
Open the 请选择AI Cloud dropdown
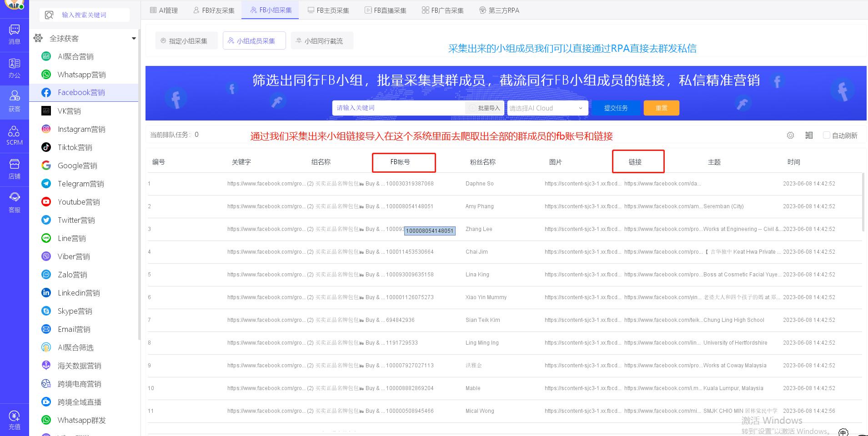547,108
